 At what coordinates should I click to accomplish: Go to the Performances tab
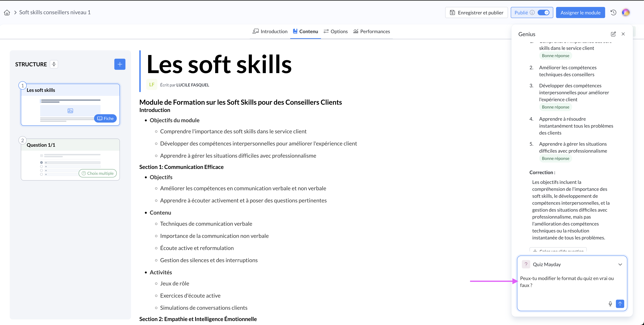(x=371, y=32)
